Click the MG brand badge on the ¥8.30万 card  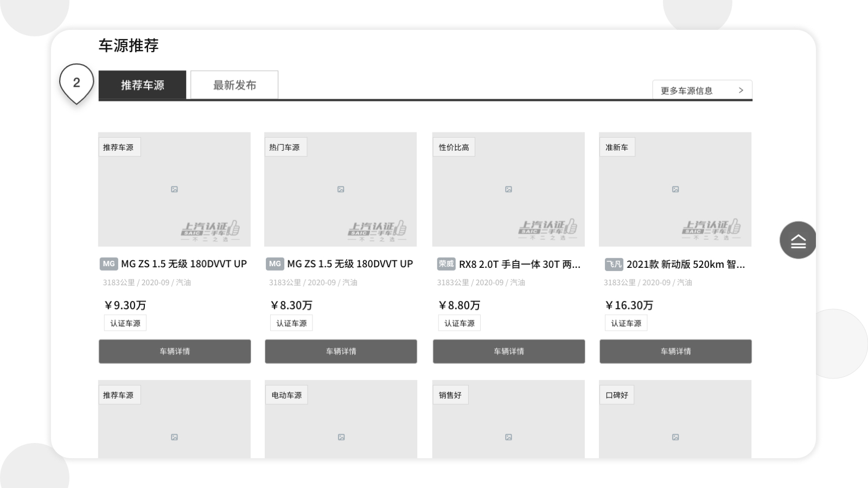[x=275, y=264]
